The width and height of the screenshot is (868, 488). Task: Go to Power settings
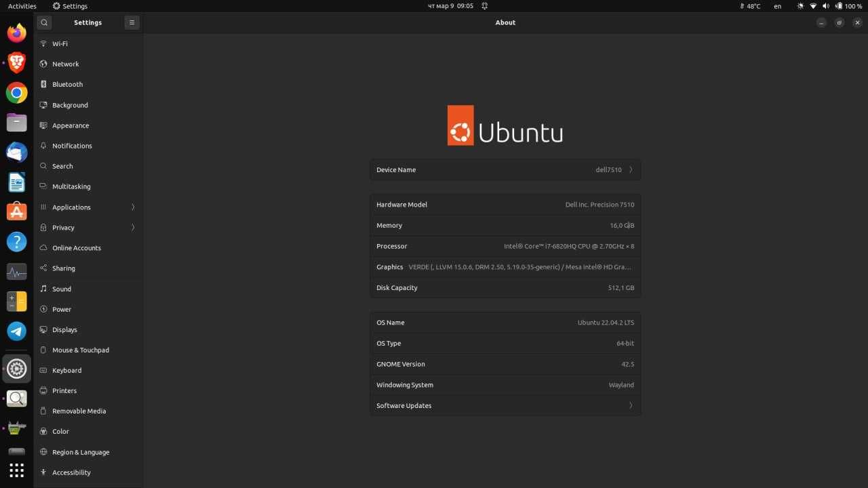click(88, 309)
